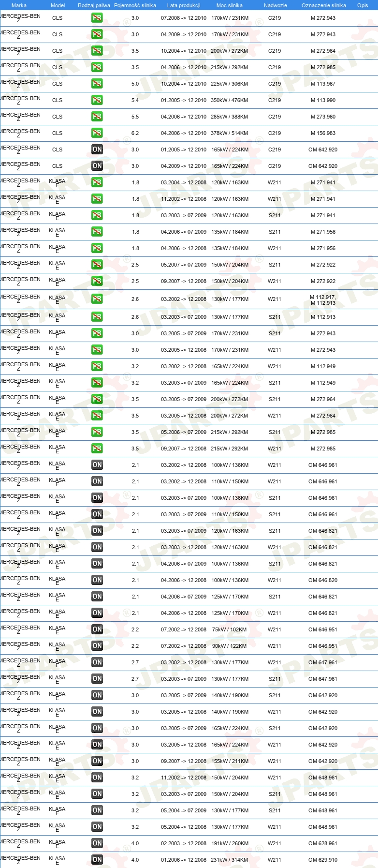Click ON diesel icon in OM 646.820 row
The width and height of the screenshot is (378, 868).
tap(97, 580)
